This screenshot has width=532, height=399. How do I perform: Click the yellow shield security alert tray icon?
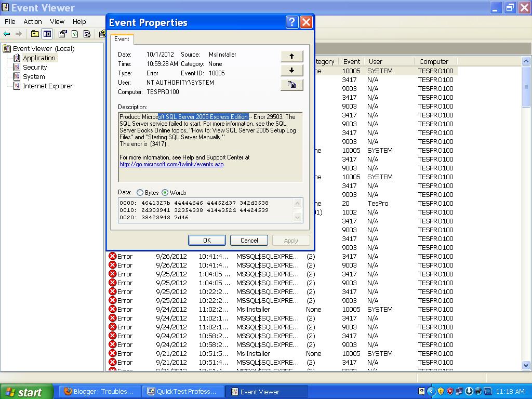[x=441, y=391]
